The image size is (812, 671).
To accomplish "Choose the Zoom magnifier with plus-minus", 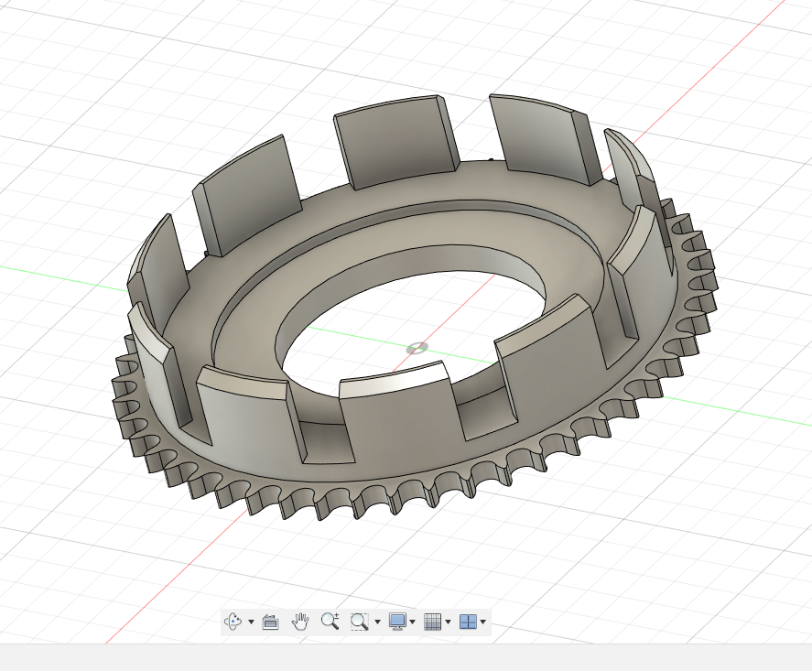I will [330, 622].
